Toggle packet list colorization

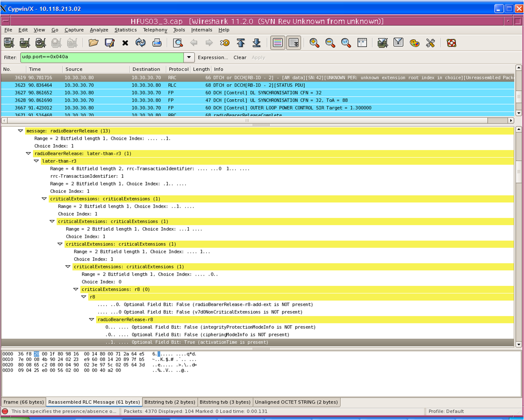(x=278, y=43)
